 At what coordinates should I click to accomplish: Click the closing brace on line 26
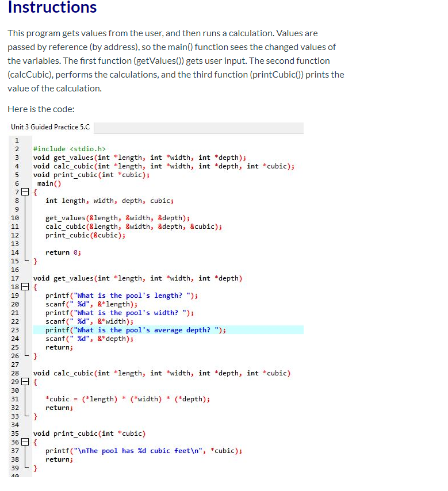coord(36,356)
